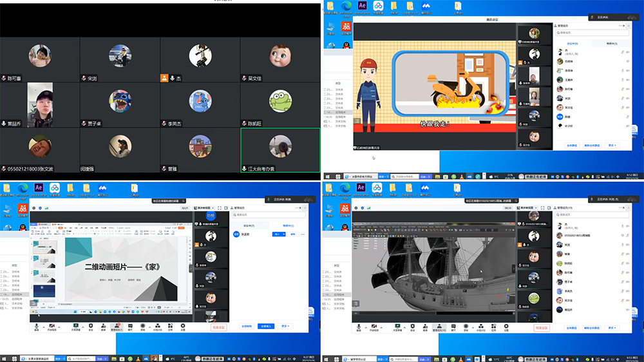Click member search field in firefighter-animation meeting
Viewport: 644px width, 362px height.
(591, 32)
